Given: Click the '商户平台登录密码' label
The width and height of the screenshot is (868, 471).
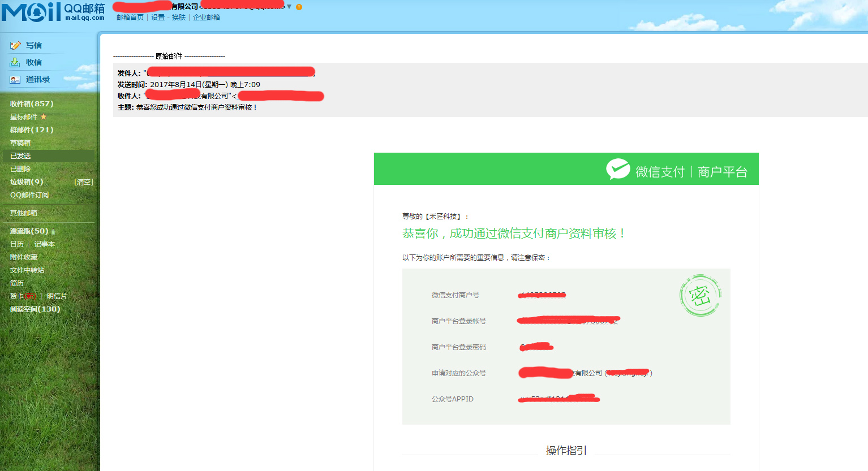Looking at the screenshot, I should 459,347.
